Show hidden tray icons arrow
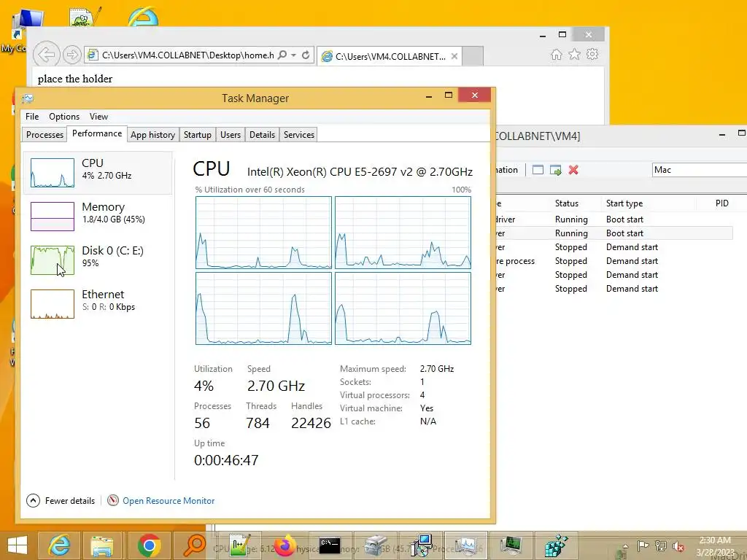The width and height of the screenshot is (747, 560). pyautogui.click(x=625, y=546)
